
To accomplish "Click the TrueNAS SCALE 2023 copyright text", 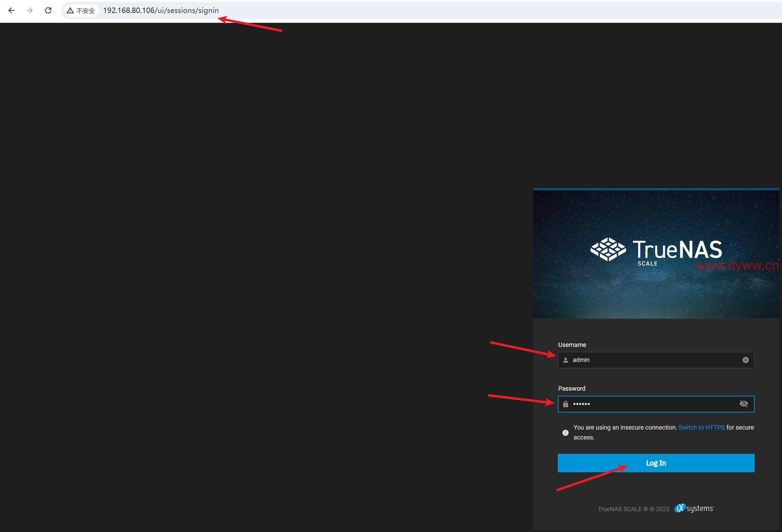I will tap(634, 509).
